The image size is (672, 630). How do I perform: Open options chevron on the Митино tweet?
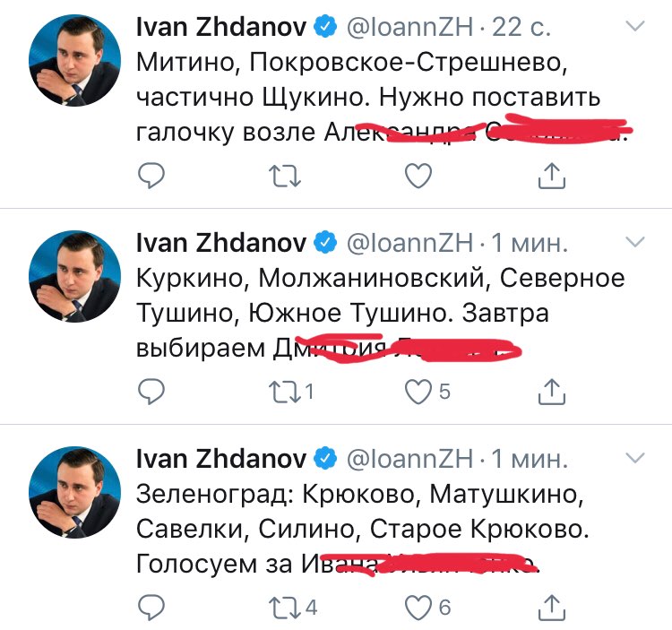[x=634, y=27]
